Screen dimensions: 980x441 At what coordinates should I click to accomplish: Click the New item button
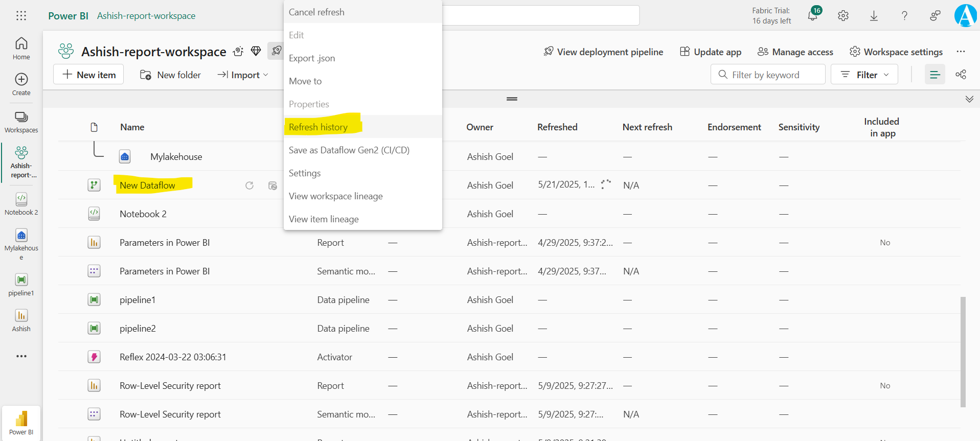(88, 75)
